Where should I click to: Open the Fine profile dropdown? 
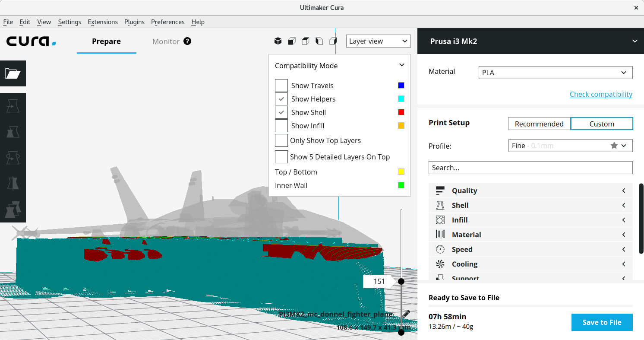click(x=570, y=146)
